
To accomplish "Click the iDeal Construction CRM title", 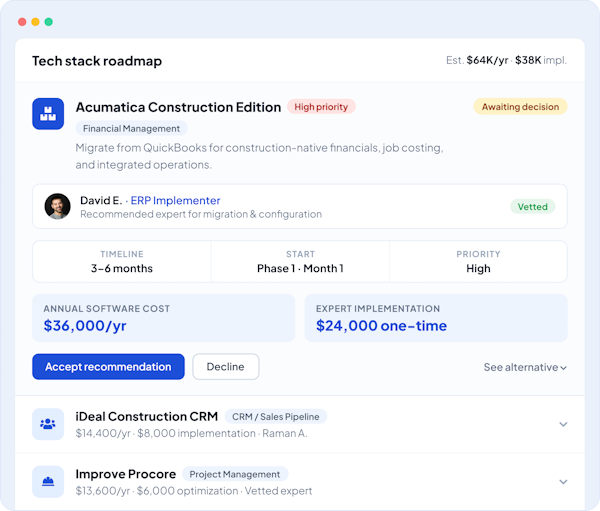I will [147, 416].
